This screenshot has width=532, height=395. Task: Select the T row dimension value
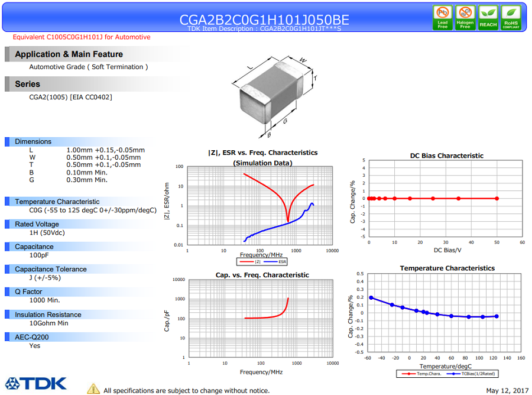[103, 165]
